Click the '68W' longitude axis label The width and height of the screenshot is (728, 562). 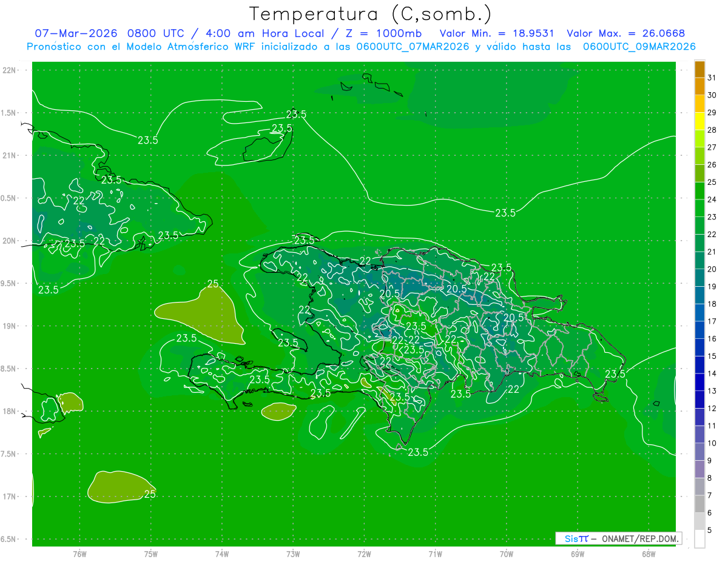648,554
